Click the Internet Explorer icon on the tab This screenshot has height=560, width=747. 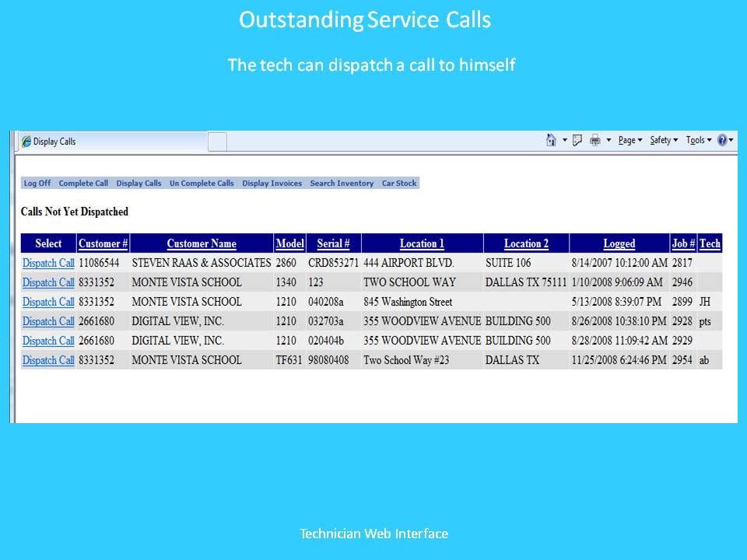(26, 142)
